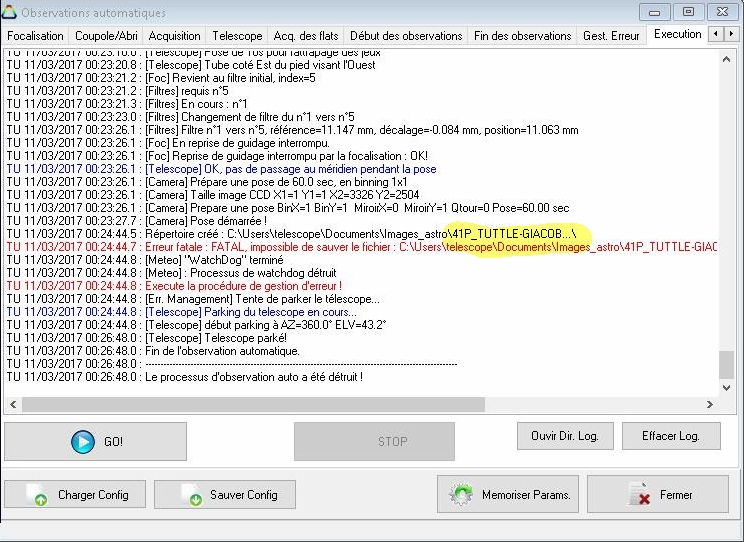Screen dimensions: 744x542
Task: Switch to Début des observations tab
Action: tap(405, 36)
